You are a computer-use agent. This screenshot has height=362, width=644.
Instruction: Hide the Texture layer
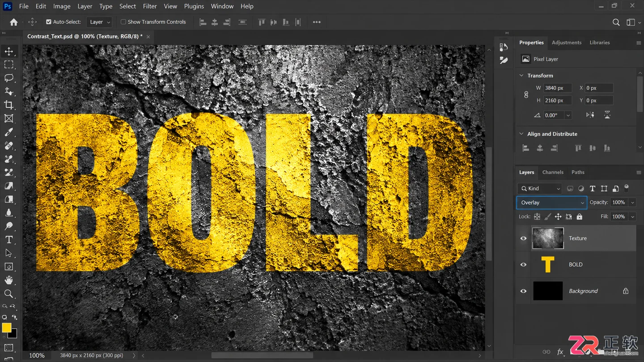[523, 238]
